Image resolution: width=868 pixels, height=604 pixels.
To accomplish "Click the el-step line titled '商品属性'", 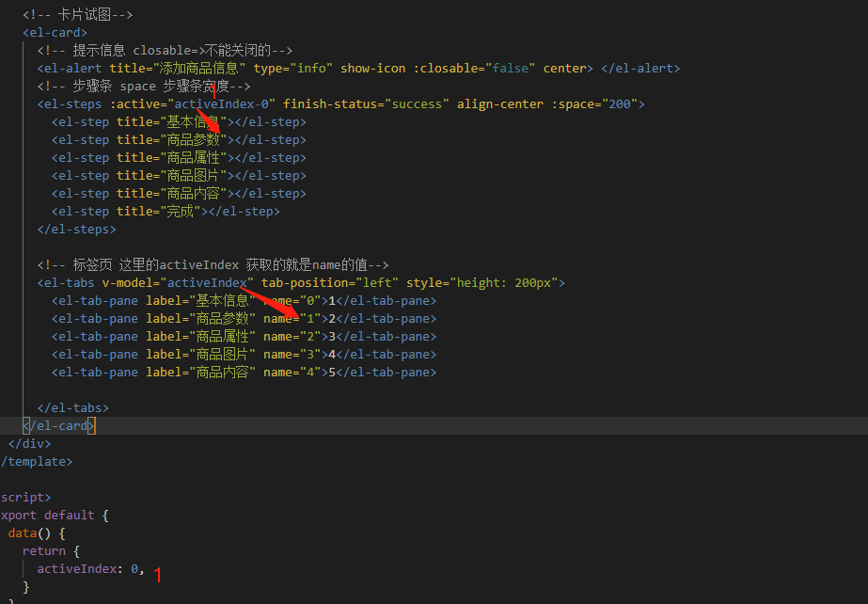I will (x=179, y=158).
